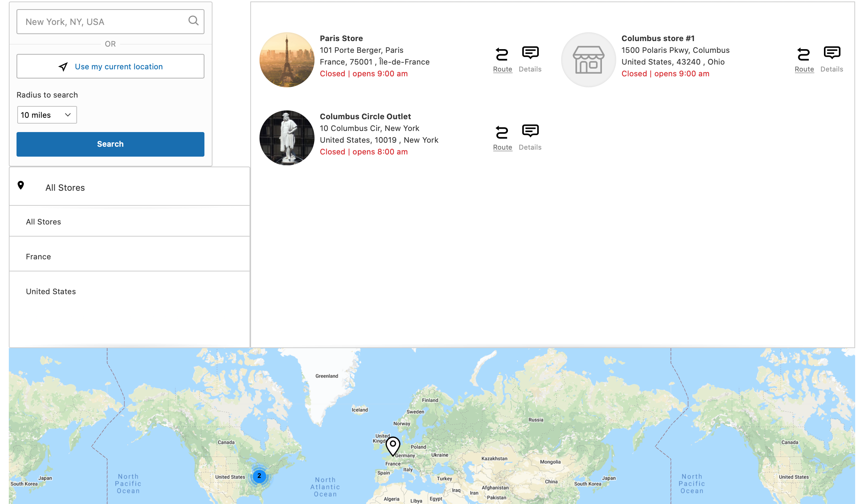Viewport: 861px width, 504px height.
Task: Open the Details link for Paris Store
Action: click(530, 69)
